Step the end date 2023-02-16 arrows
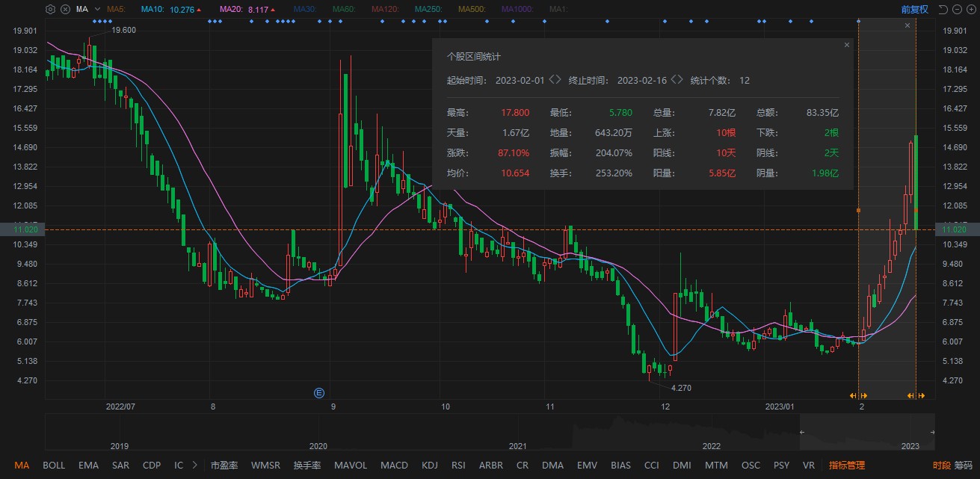Image resolution: width=980 pixels, height=479 pixels. click(677, 80)
